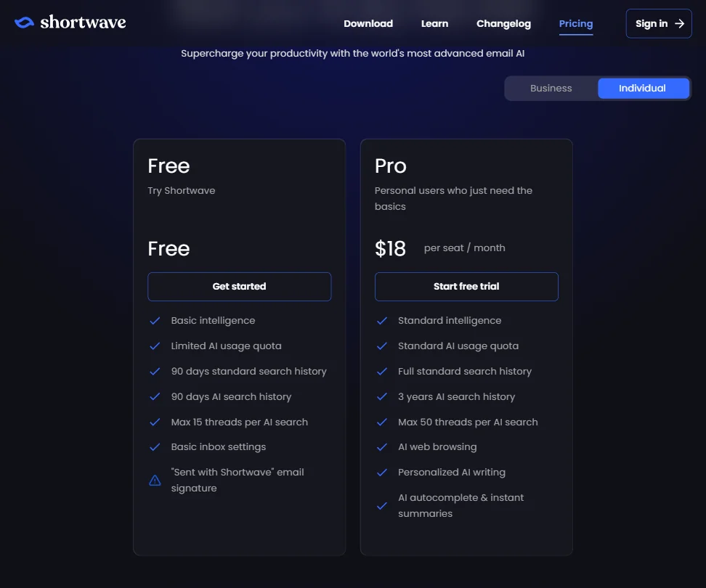Click the "per seat / month" label
Image resolution: width=706 pixels, height=588 pixels.
465,248
